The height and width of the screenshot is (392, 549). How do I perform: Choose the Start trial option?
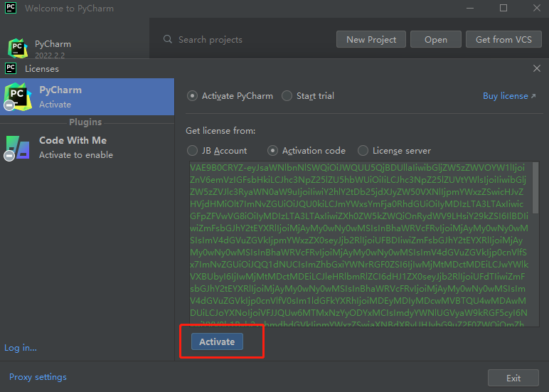[287, 96]
